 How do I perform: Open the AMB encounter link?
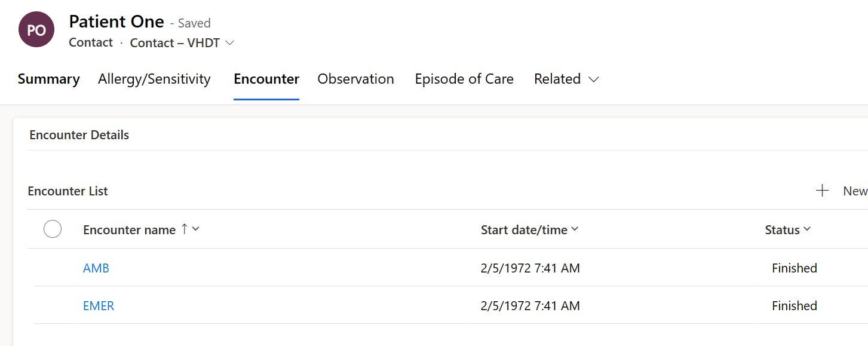(96, 268)
